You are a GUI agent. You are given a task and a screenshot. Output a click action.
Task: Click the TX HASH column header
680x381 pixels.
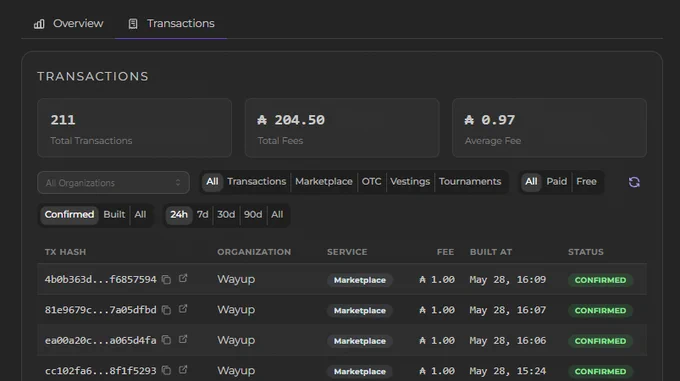(x=65, y=252)
